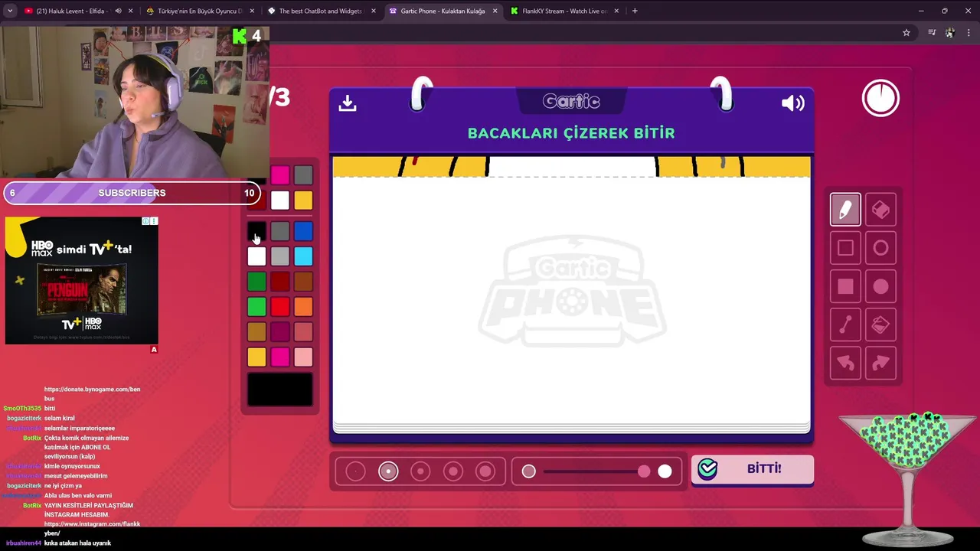
Task: Bookmark this page with the star icon
Action: pos(906,32)
